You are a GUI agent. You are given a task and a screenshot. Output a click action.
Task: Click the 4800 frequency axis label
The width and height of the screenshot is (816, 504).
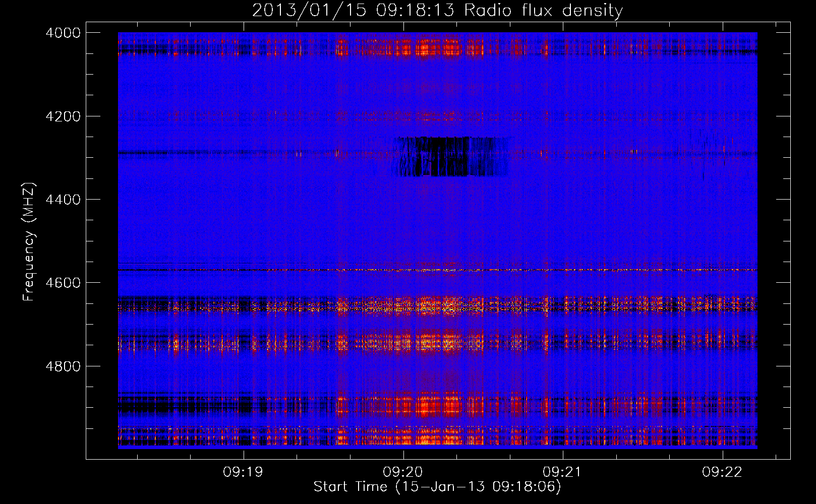[63, 366]
